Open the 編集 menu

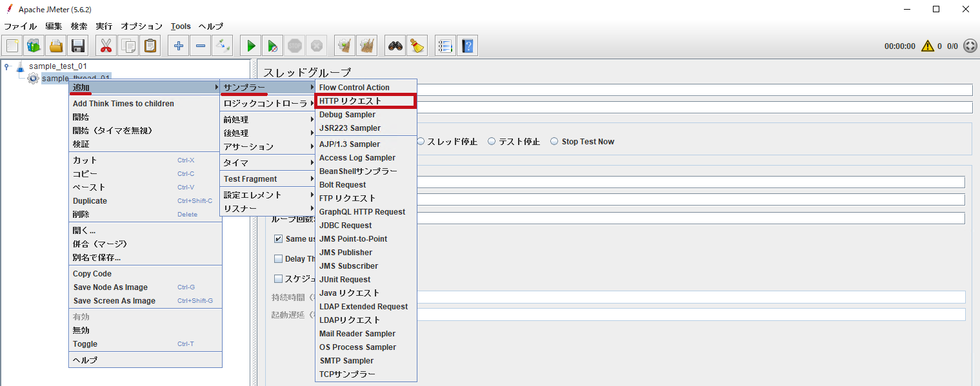[x=54, y=26]
